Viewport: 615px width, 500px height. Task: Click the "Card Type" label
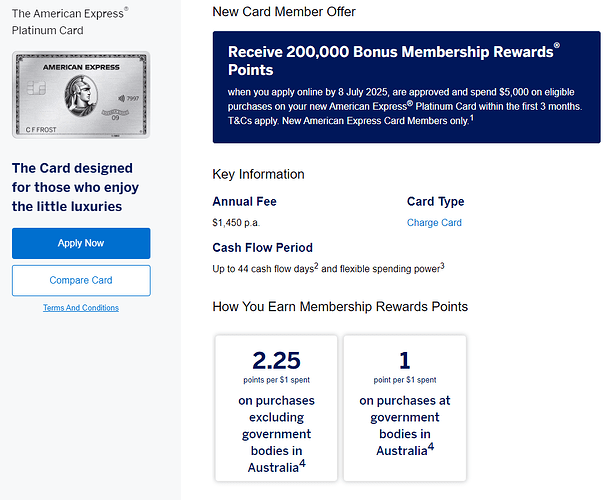pos(435,202)
